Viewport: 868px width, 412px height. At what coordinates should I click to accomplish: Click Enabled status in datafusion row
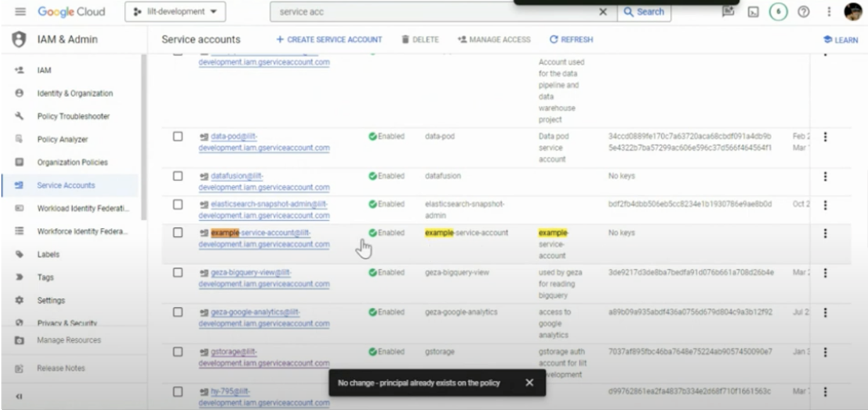tap(387, 176)
